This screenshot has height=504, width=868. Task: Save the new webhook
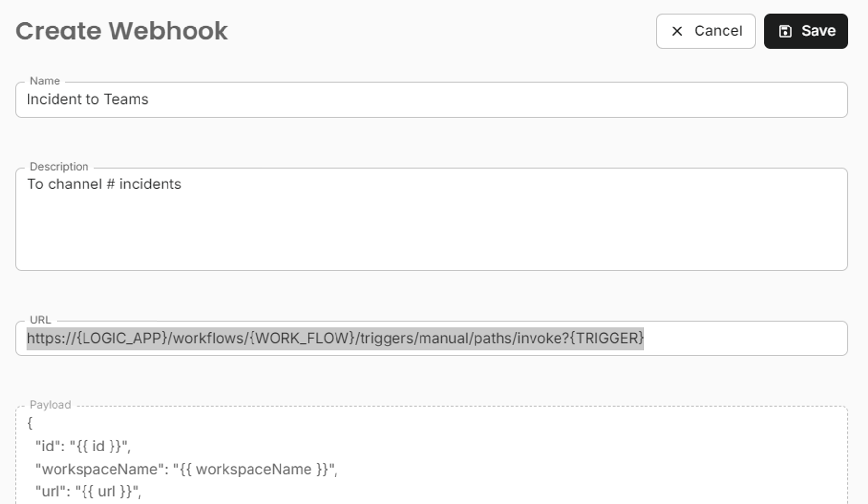coord(806,31)
